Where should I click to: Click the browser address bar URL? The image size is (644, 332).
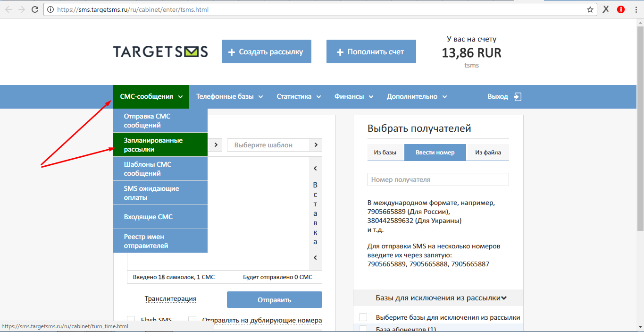point(133,9)
